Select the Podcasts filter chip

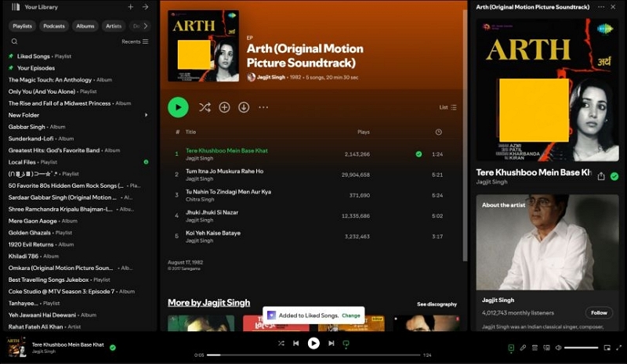pyautogui.click(x=54, y=26)
